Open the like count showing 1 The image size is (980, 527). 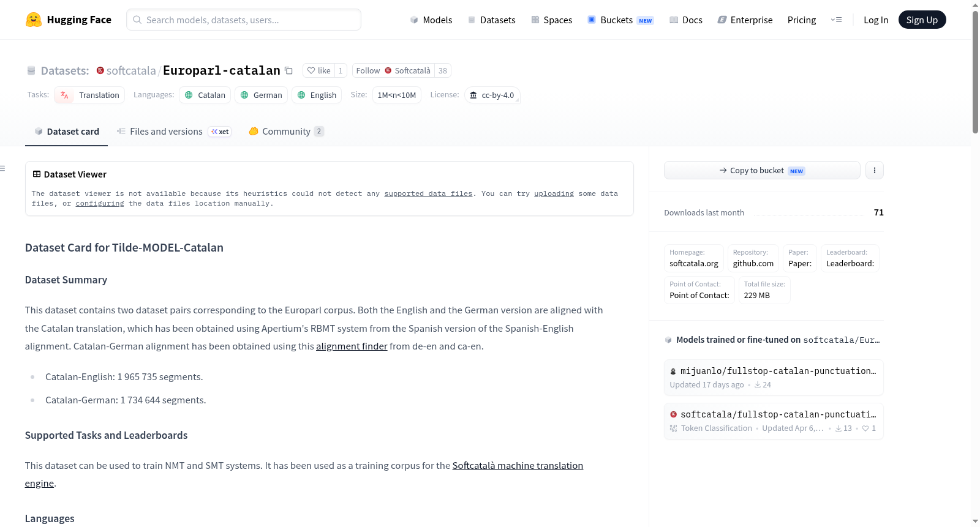[x=341, y=70]
